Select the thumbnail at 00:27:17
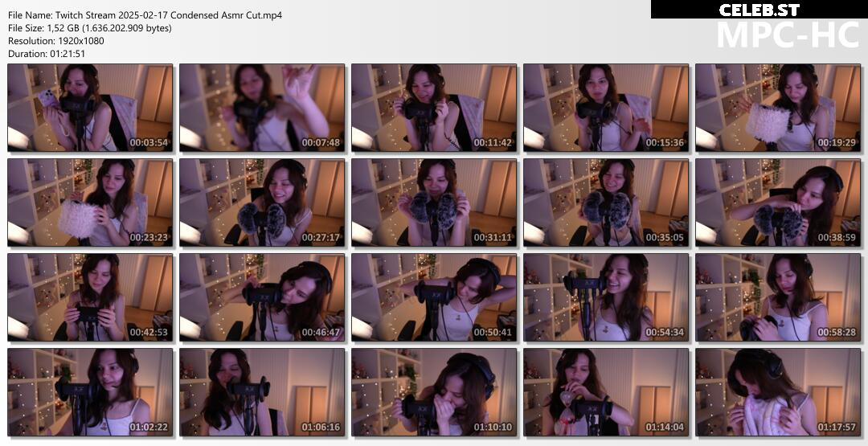Screen dimensions: 868x446 tap(262, 203)
